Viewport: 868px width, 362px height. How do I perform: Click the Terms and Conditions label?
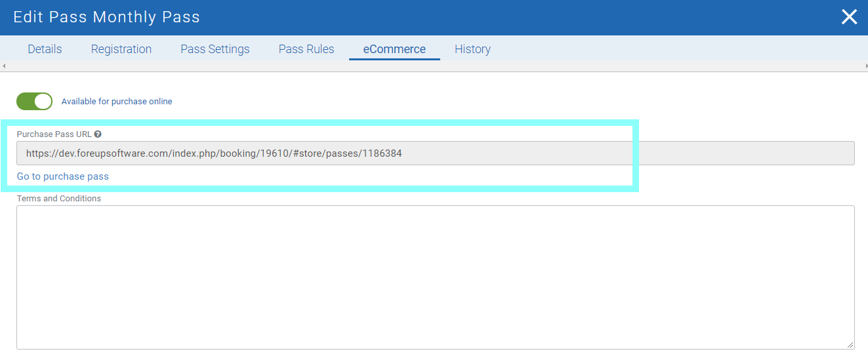59,198
